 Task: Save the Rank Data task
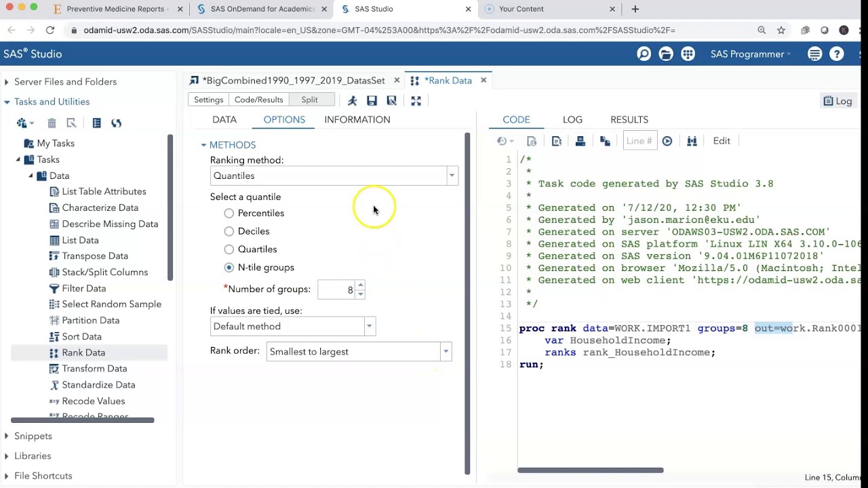(372, 100)
